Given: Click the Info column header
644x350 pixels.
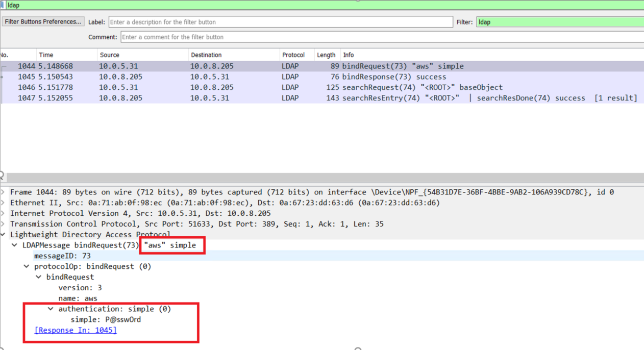Looking at the screenshot, I should point(349,55).
